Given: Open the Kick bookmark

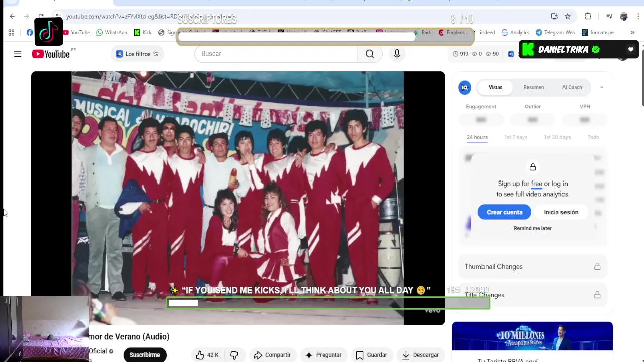Looking at the screenshot, I should click(143, 32).
